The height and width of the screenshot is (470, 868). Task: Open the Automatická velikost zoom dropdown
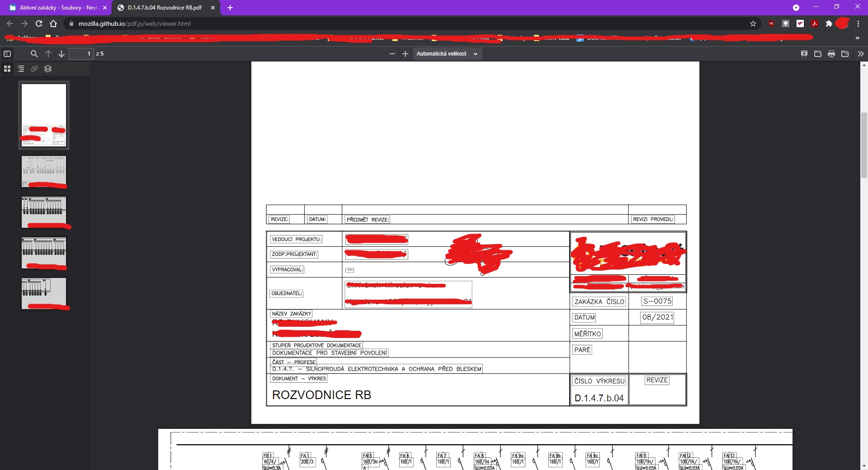click(447, 54)
